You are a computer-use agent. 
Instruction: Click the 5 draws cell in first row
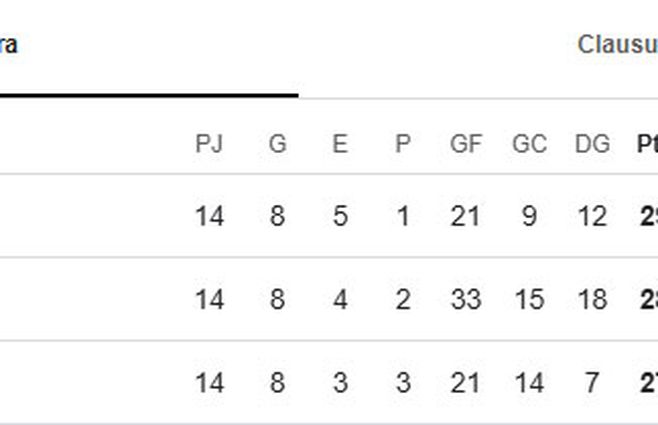(340, 217)
